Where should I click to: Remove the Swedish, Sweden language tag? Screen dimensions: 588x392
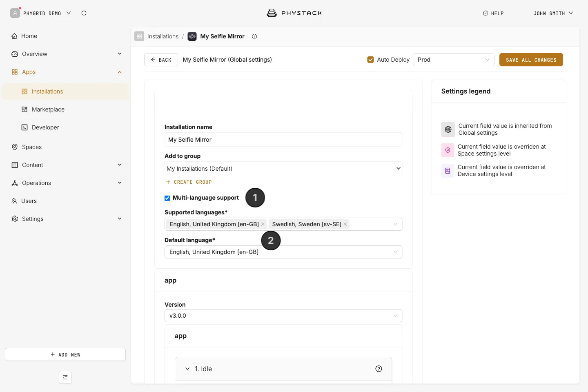[x=345, y=224]
